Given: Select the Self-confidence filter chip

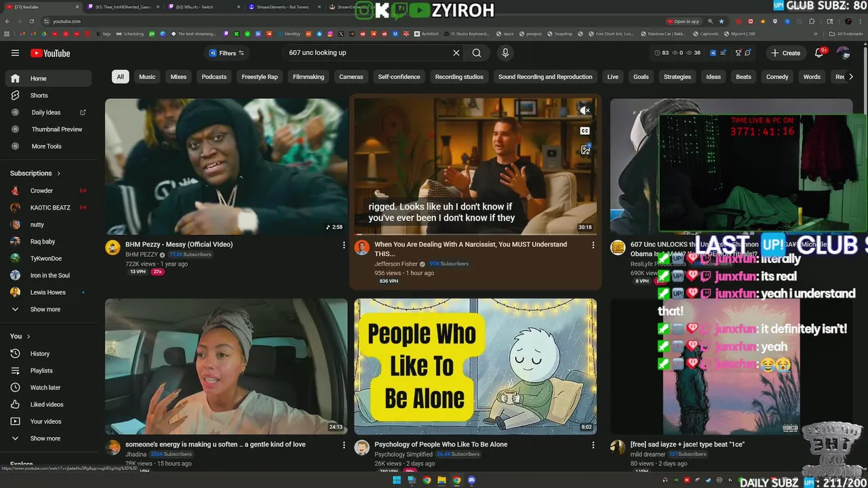Looking at the screenshot, I should (x=399, y=77).
